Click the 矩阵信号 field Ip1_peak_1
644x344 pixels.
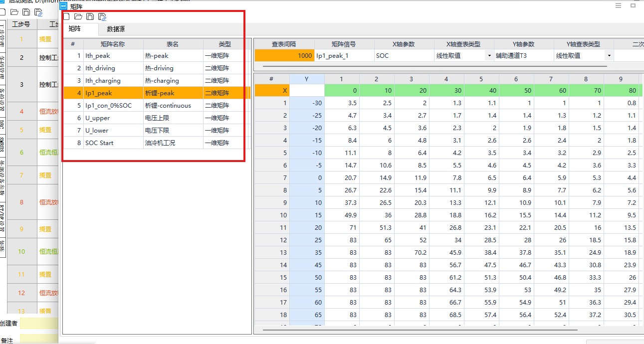[x=344, y=56]
